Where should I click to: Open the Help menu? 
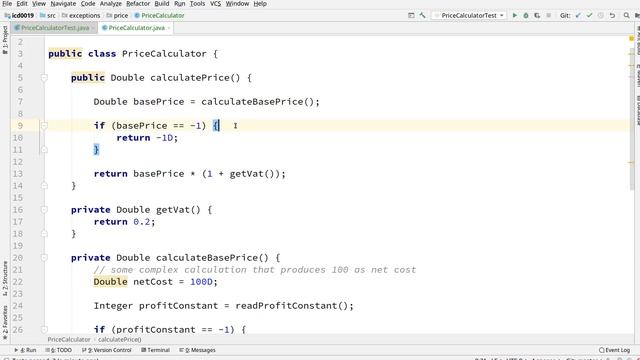pyautogui.click(x=260, y=4)
